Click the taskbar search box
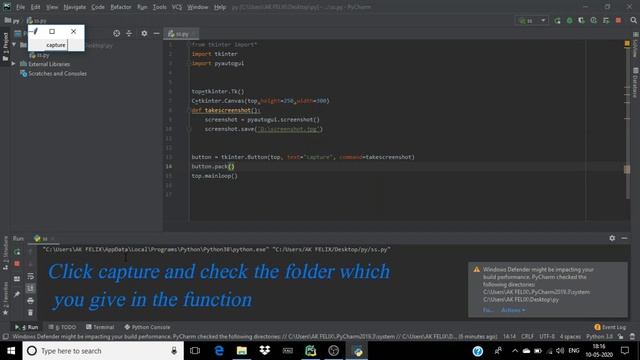 click(103, 351)
